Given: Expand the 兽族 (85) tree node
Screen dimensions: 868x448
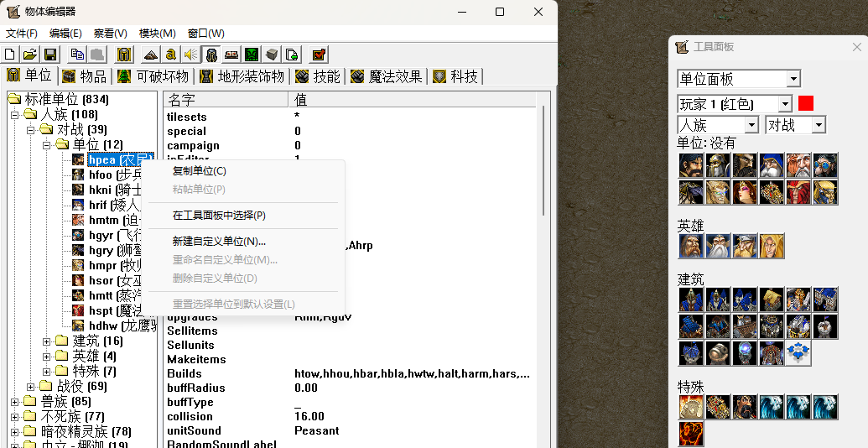Looking at the screenshot, I should click(15, 402).
